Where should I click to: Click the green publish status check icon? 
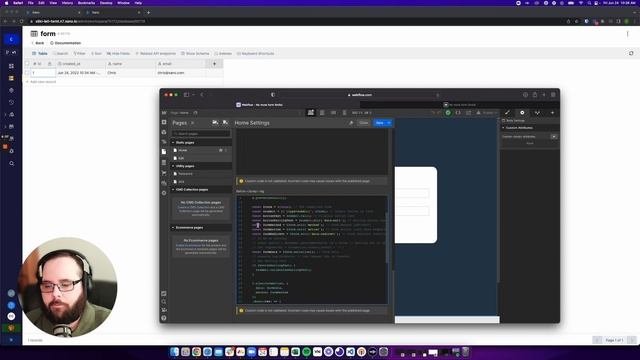pyautogui.click(x=448, y=113)
